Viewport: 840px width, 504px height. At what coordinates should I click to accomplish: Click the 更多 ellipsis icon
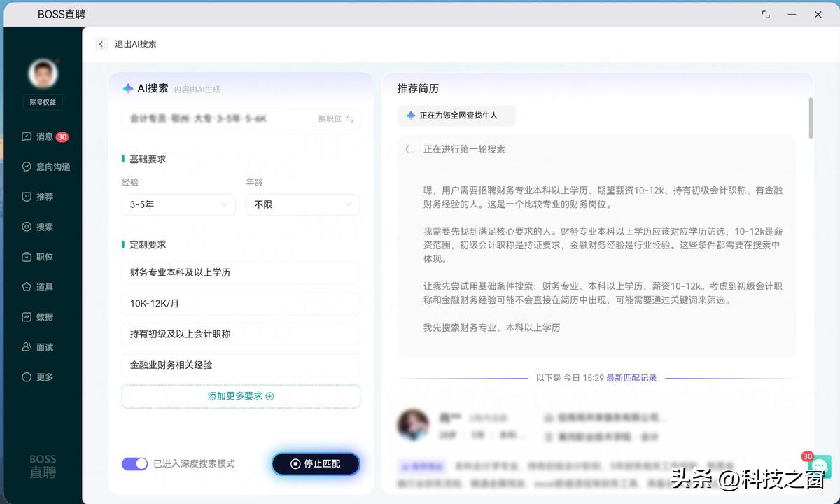[27, 378]
